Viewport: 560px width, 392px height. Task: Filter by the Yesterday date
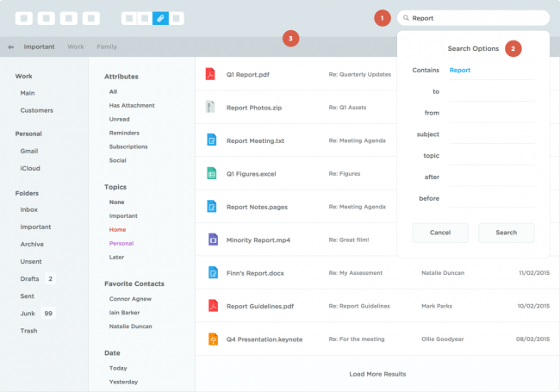[123, 382]
